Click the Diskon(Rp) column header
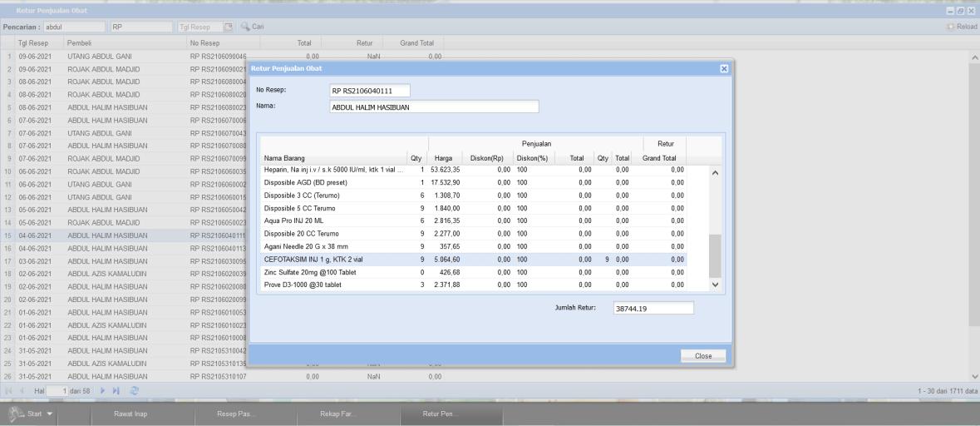980x426 pixels. [487, 158]
